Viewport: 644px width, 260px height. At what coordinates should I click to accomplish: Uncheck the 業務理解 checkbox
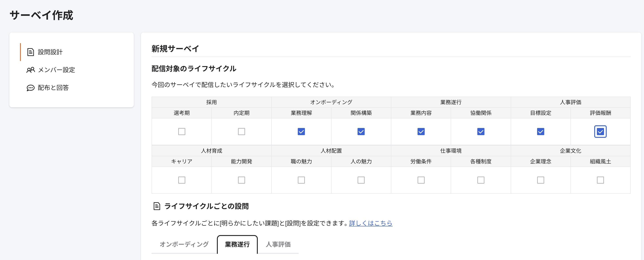tap(301, 131)
